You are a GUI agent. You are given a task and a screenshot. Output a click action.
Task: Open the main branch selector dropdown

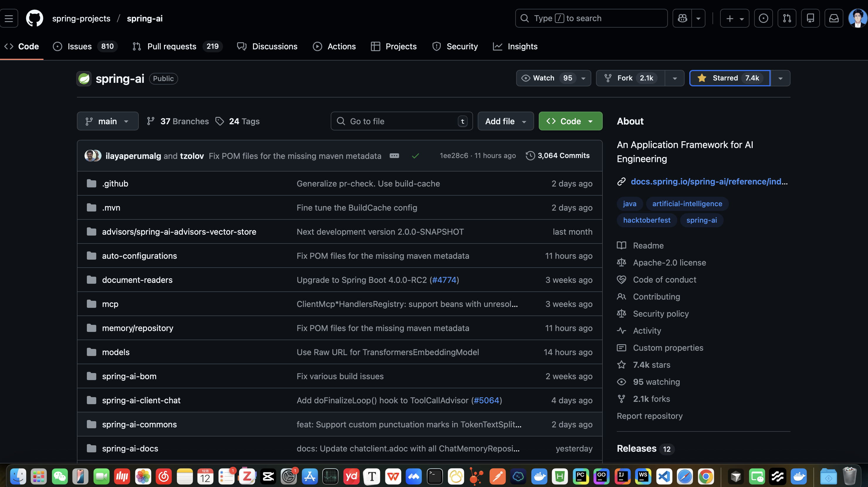[x=107, y=121]
